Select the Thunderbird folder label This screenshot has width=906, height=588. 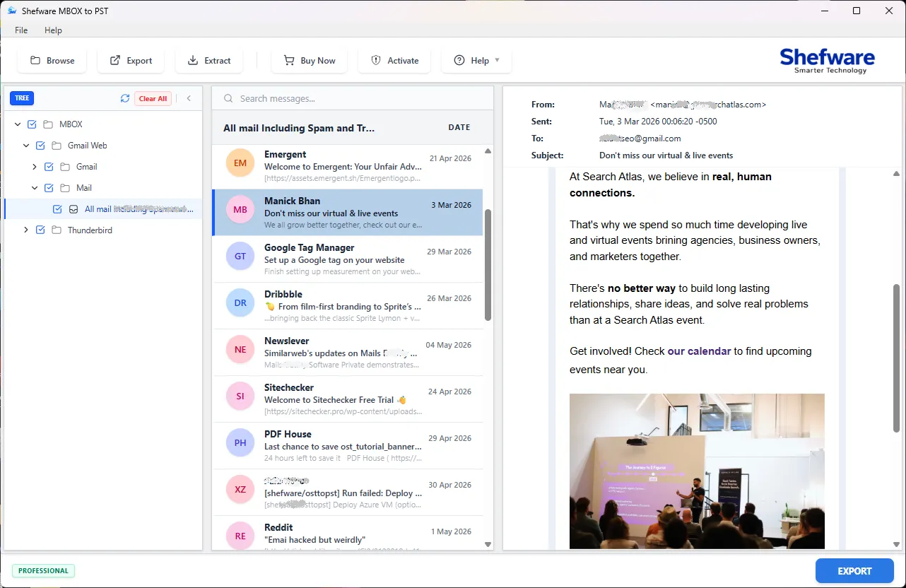click(90, 230)
